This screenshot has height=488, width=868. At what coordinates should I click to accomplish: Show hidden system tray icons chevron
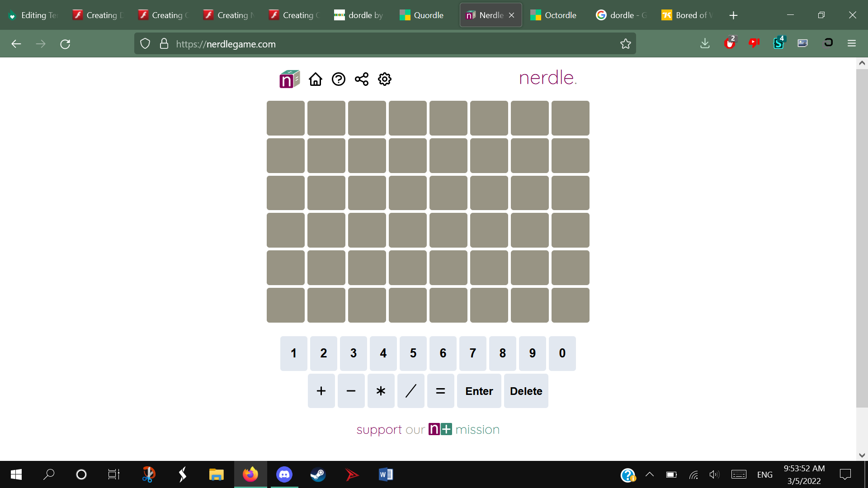(x=650, y=474)
